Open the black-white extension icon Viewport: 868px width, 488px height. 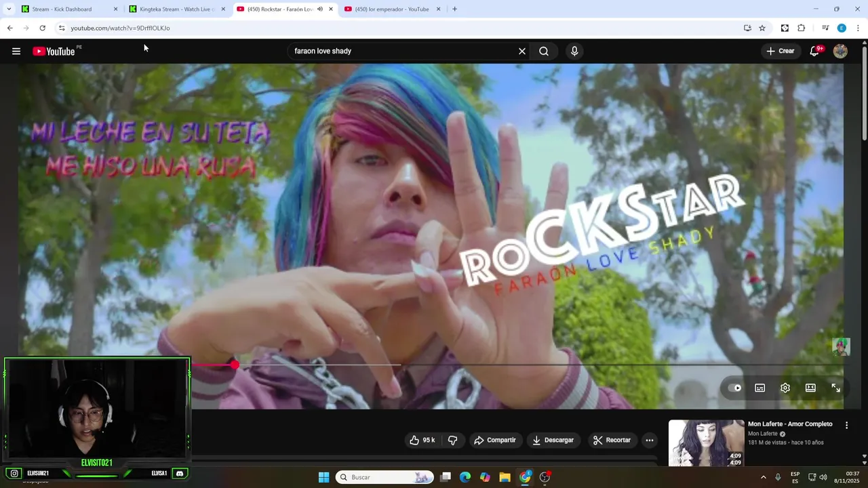tap(785, 28)
